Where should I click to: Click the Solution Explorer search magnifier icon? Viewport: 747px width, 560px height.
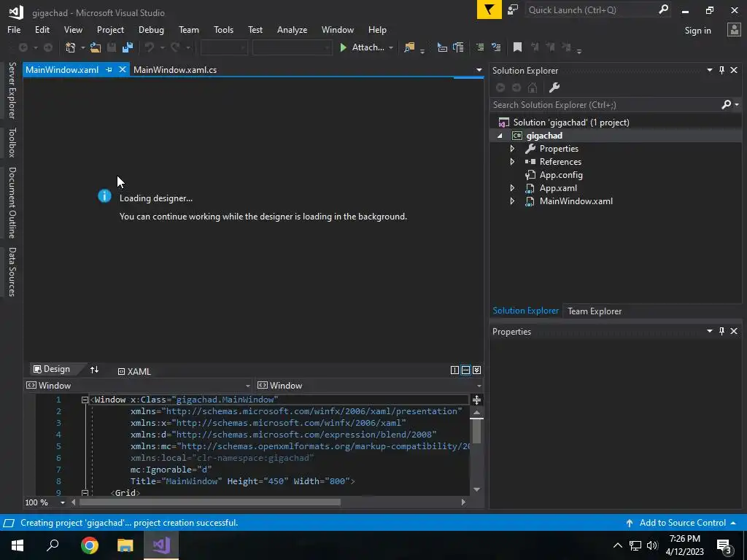click(726, 104)
